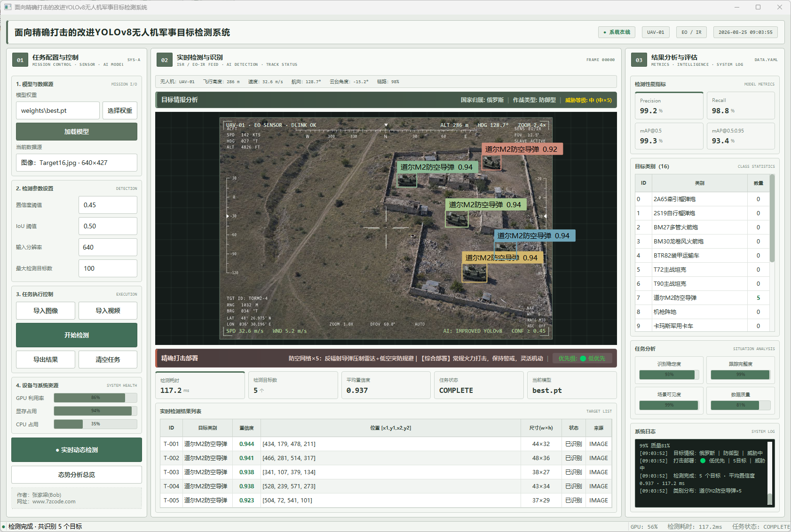Viewport: 791px width, 532px height.
Task: Click the 跟踪完整度 99% bar
Action: (x=741, y=375)
